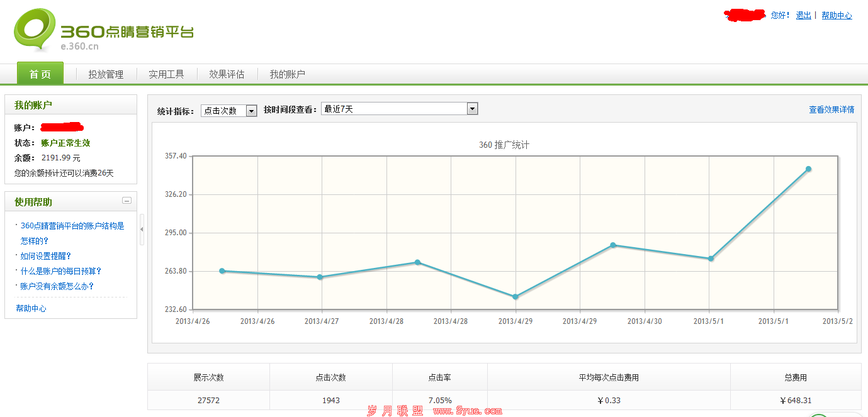Image resolution: width=868 pixels, height=417 pixels.
Task: Open the 最近7天 time range dropdown
Action: (x=472, y=109)
